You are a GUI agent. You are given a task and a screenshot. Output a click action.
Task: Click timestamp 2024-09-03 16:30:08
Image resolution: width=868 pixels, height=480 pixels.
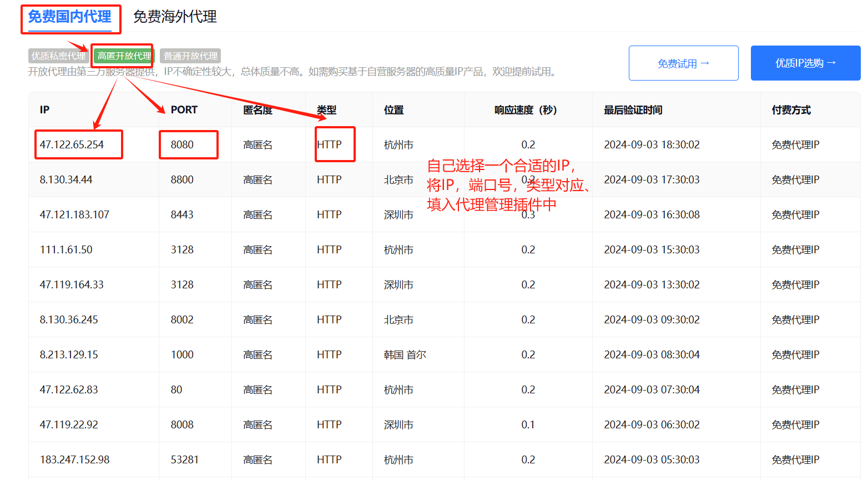[652, 215]
